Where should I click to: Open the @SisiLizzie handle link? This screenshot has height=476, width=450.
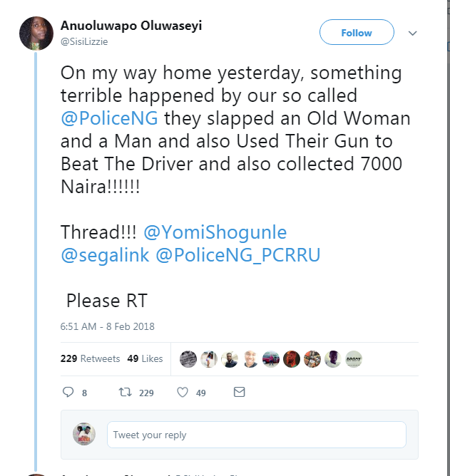(x=85, y=42)
